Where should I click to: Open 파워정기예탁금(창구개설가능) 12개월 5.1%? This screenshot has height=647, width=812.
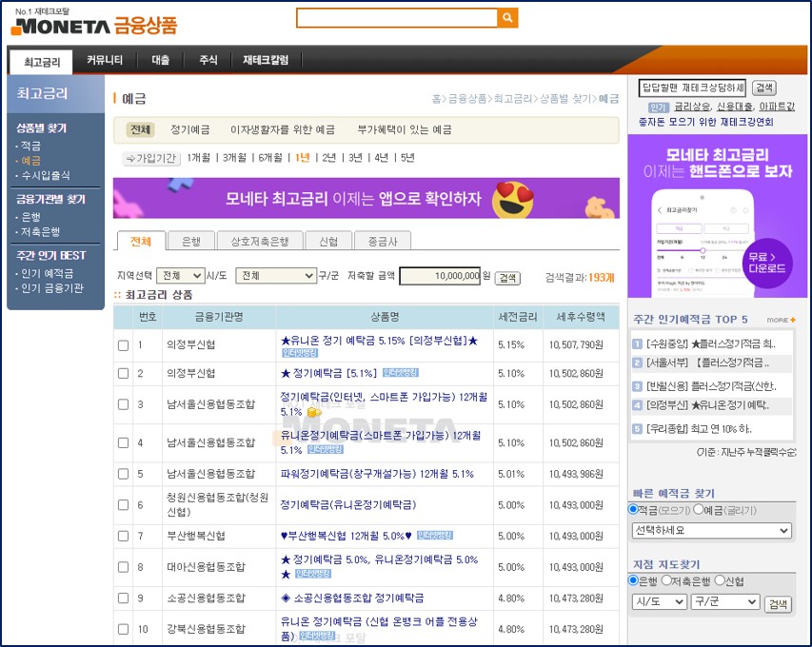377,474
